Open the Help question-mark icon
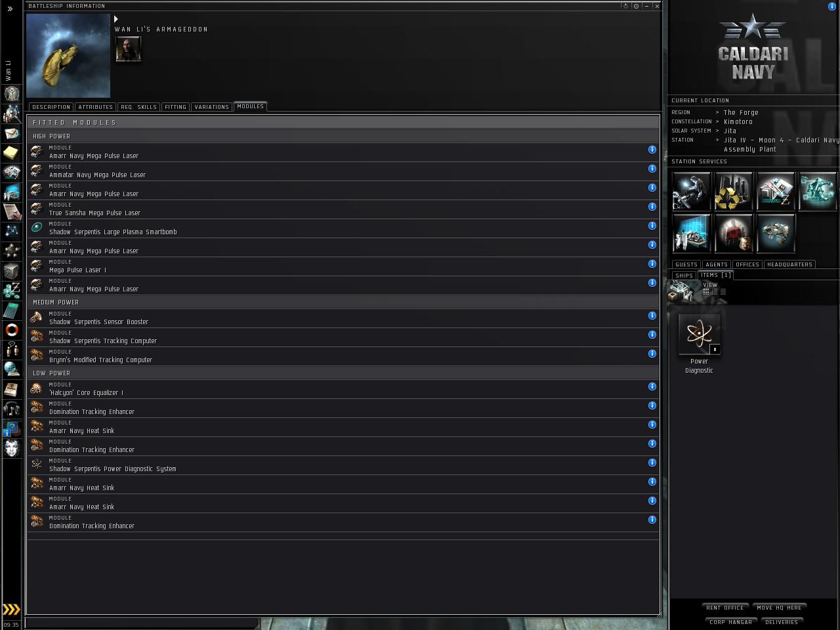 (x=12, y=428)
